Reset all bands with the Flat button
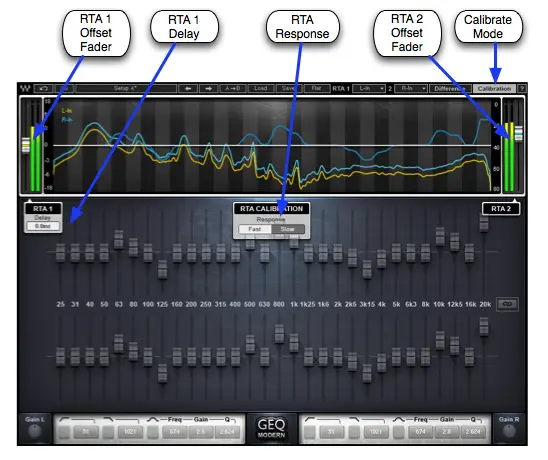This screenshot has height=460, width=548. tap(316, 88)
